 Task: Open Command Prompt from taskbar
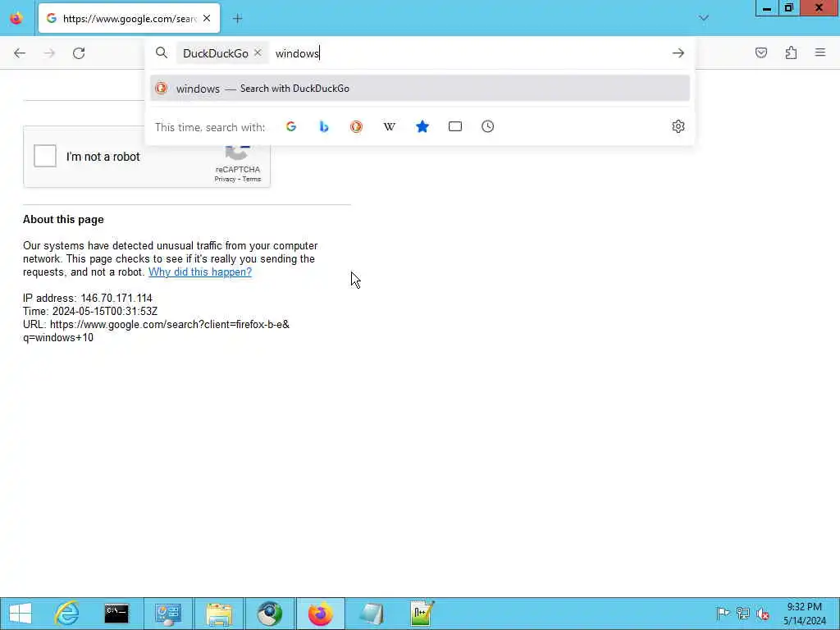point(116,614)
